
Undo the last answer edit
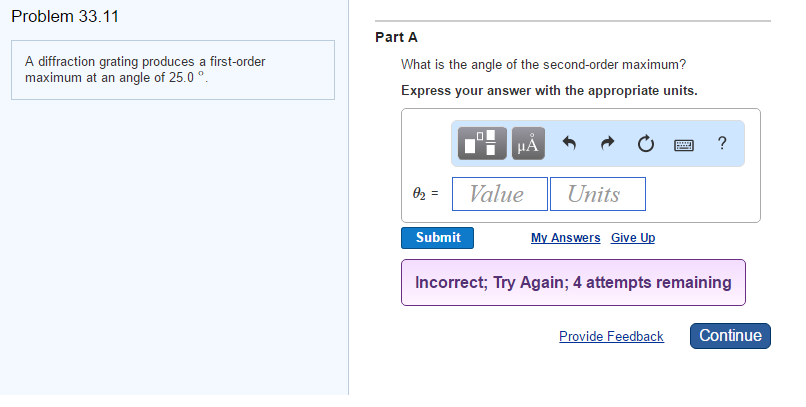[x=570, y=144]
